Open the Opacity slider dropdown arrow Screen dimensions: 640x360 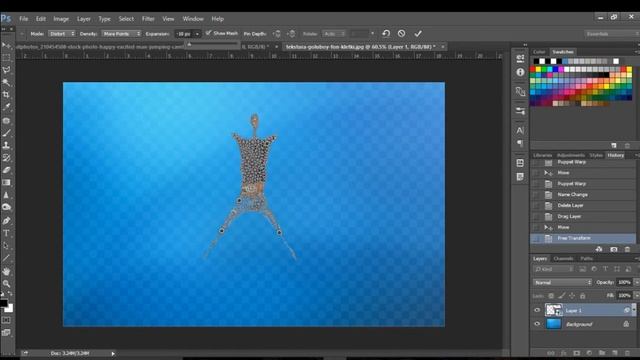click(636, 282)
